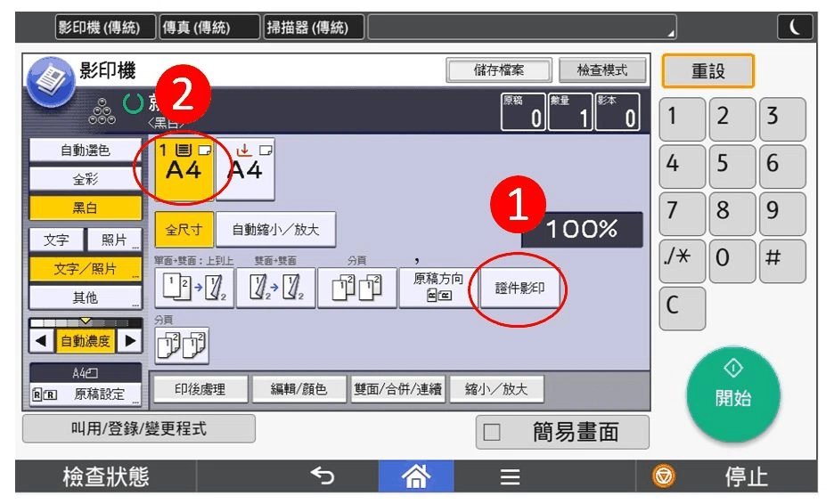Toggle 自動濃度 auto density

[86, 341]
